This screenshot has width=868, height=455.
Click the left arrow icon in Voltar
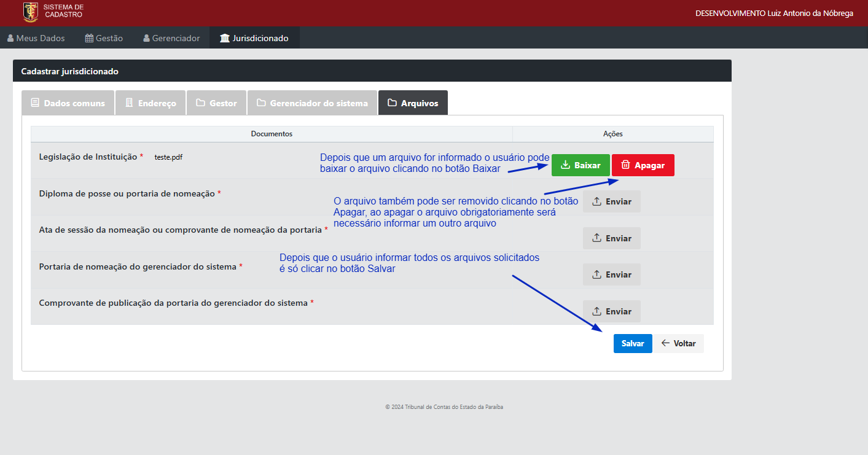665,343
